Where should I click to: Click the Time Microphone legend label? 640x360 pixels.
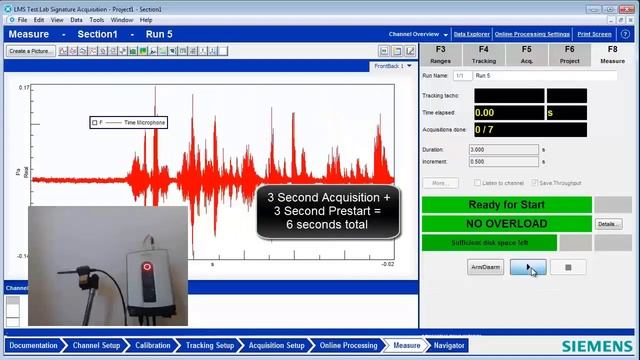click(144, 122)
